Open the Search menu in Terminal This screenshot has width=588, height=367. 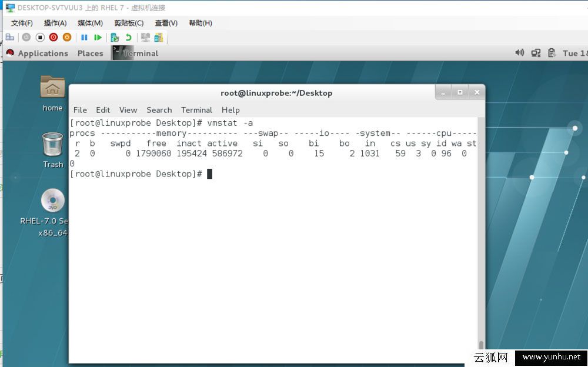click(x=159, y=110)
